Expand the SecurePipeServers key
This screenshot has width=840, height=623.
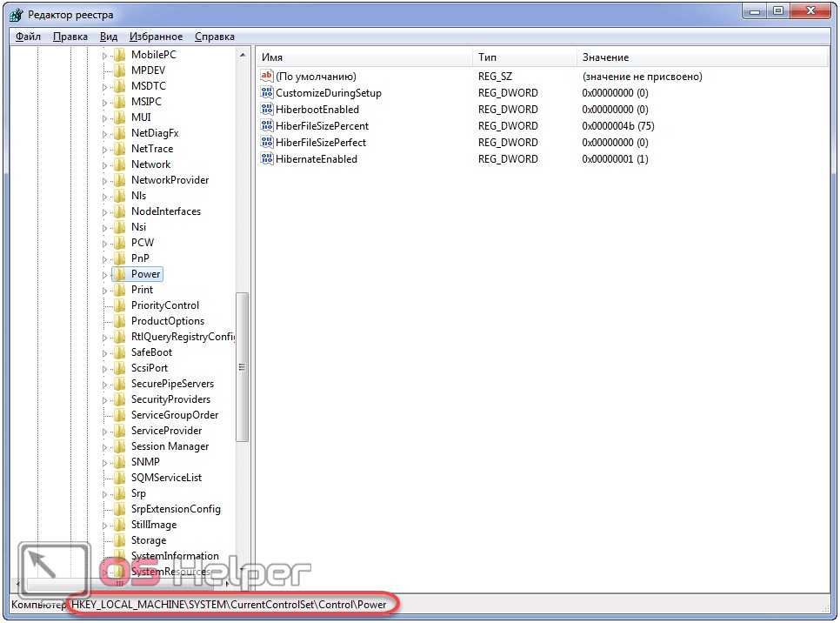104,385
